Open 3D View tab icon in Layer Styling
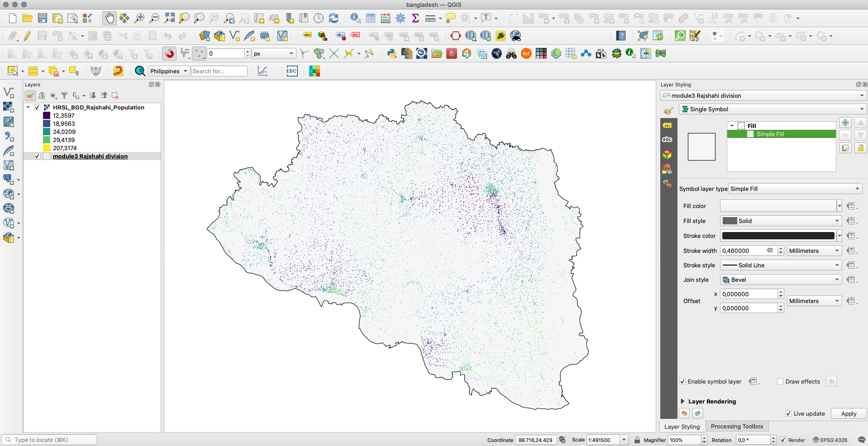The height and width of the screenshot is (446, 868). pyautogui.click(x=667, y=154)
